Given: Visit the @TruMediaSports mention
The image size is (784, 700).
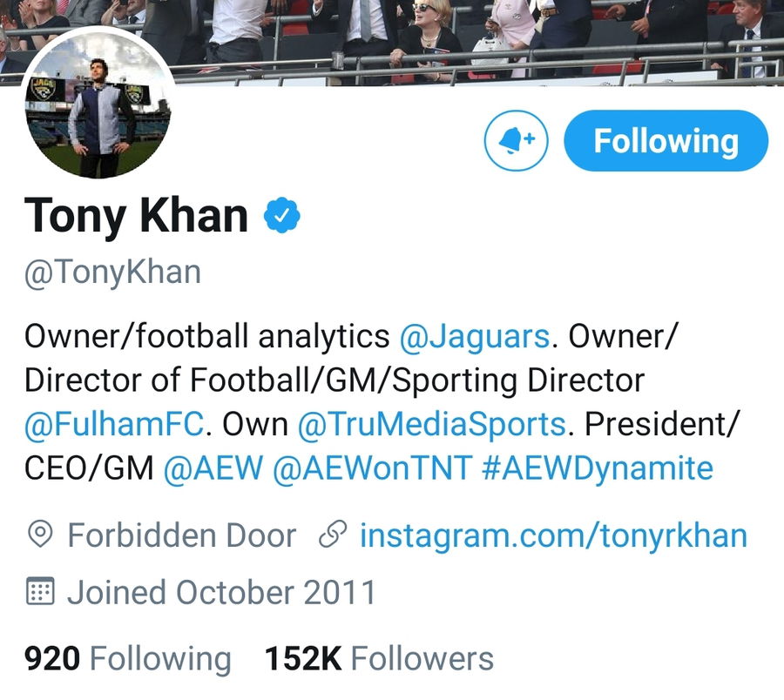Looking at the screenshot, I should [x=432, y=424].
